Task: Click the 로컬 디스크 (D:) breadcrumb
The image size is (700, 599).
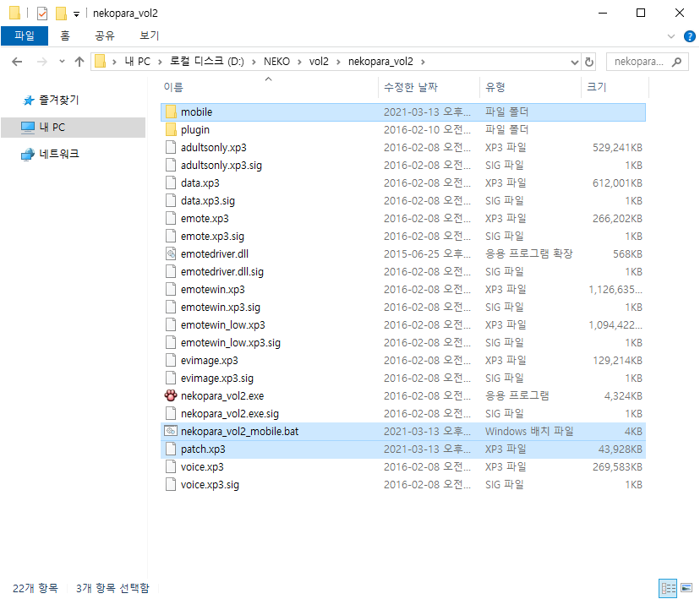Action: coord(206,62)
